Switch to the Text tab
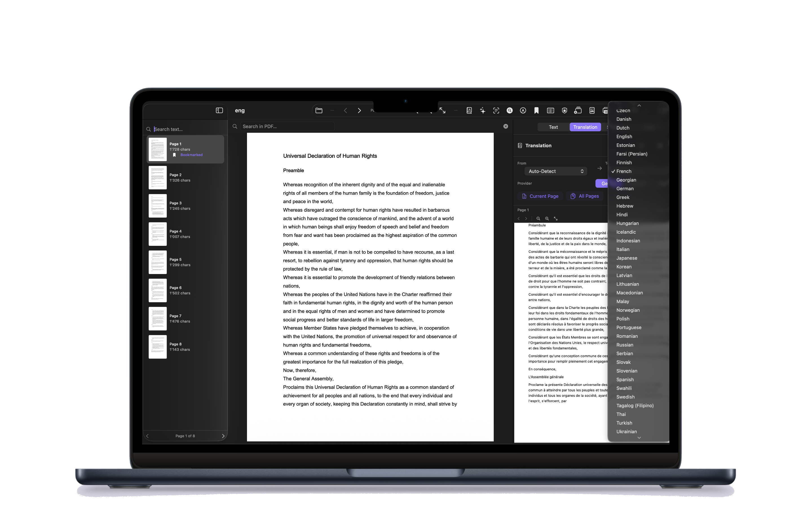The height and width of the screenshot is (508, 812). (553, 127)
